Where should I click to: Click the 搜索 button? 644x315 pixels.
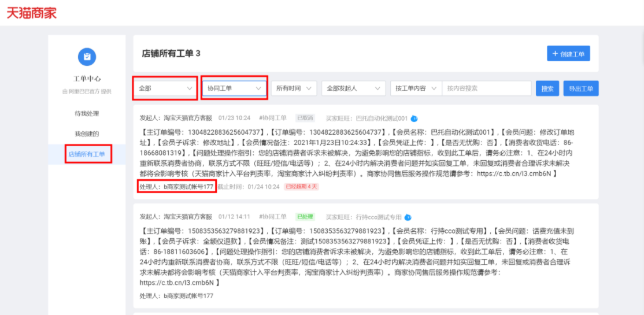[547, 88]
